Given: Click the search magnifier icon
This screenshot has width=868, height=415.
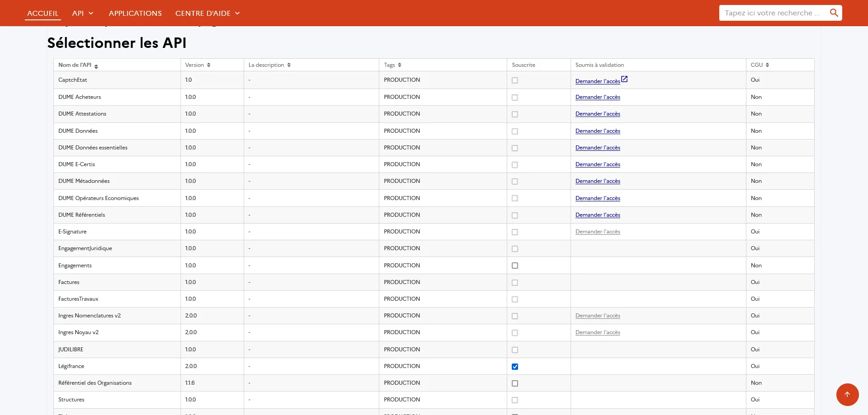Looking at the screenshot, I should click(x=834, y=13).
